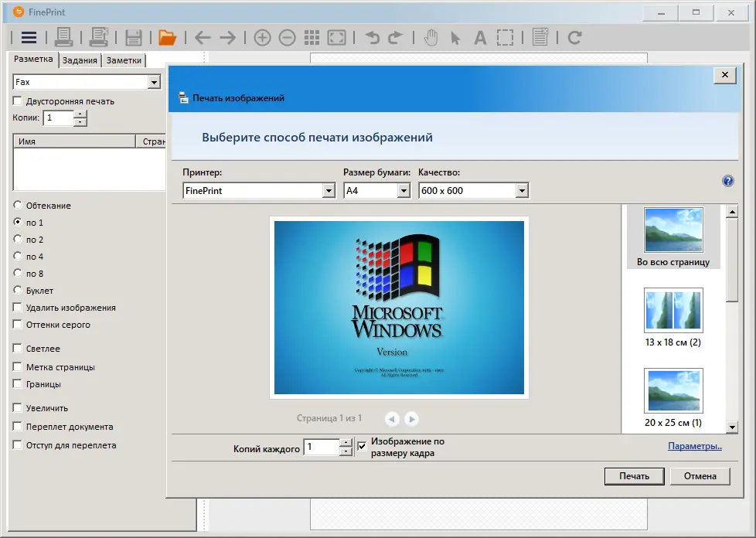This screenshot has width=756, height=538.
Task: Zoom in with the plus circle icon
Action: [x=262, y=38]
